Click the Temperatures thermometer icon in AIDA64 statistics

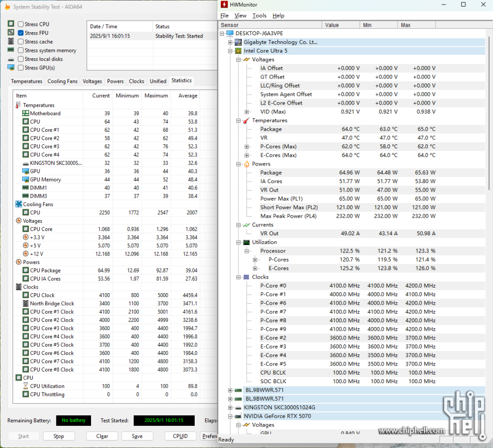[x=18, y=105]
